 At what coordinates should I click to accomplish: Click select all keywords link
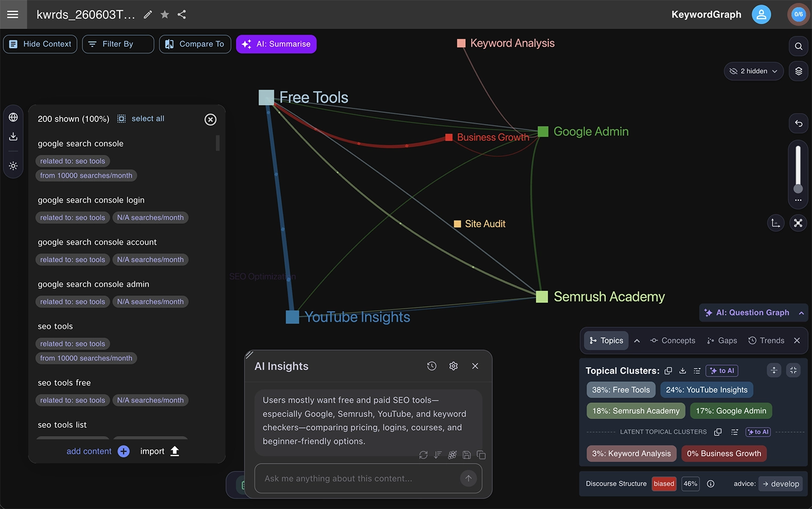(x=148, y=119)
